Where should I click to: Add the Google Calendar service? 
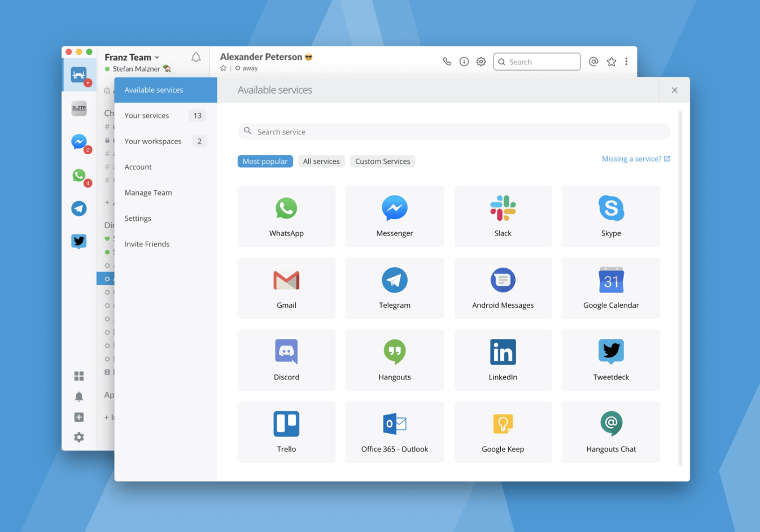(611, 288)
